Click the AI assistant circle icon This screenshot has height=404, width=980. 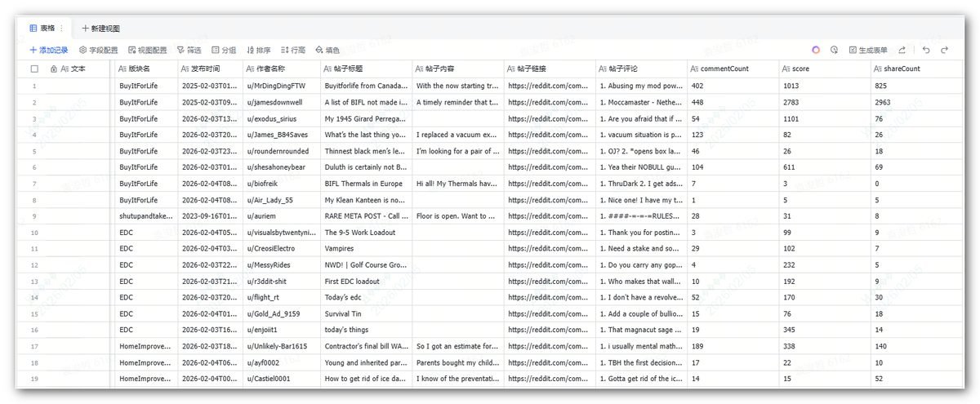[x=816, y=50]
